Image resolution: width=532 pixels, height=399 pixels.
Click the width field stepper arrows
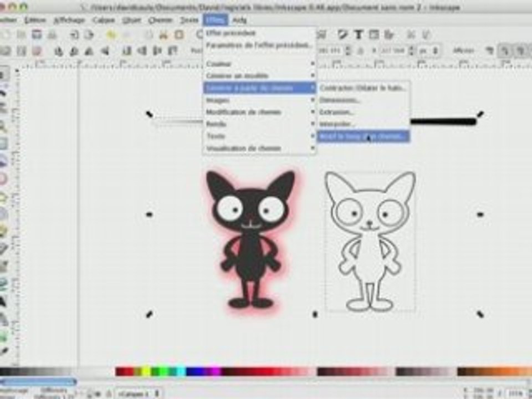349,51
